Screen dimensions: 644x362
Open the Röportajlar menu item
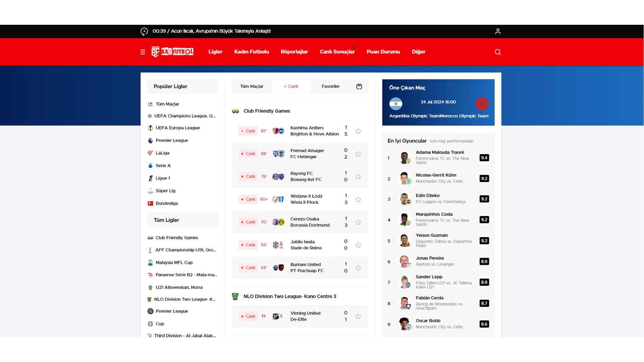(x=294, y=52)
